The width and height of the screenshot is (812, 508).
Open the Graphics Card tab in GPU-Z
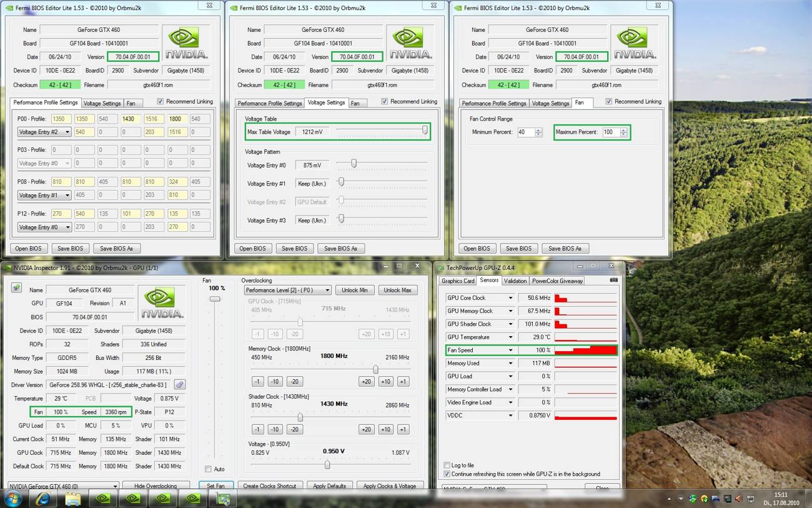pyautogui.click(x=458, y=281)
